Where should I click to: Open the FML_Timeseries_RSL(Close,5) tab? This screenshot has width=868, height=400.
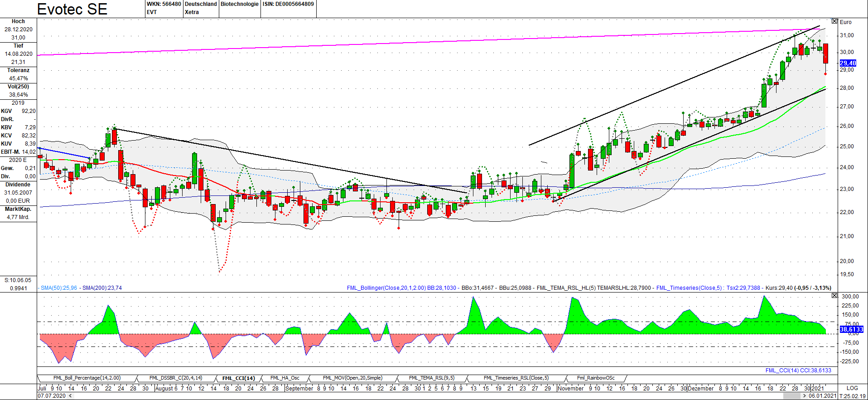(x=516, y=378)
